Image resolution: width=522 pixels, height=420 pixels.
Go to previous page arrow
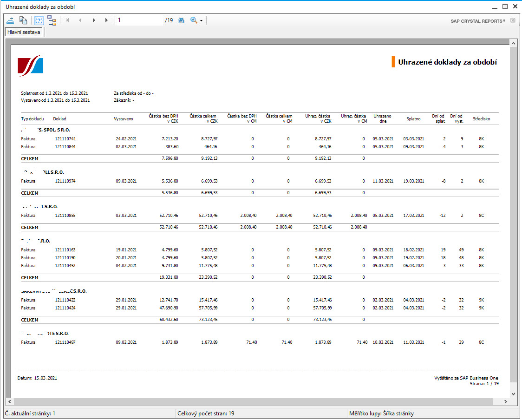click(80, 20)
